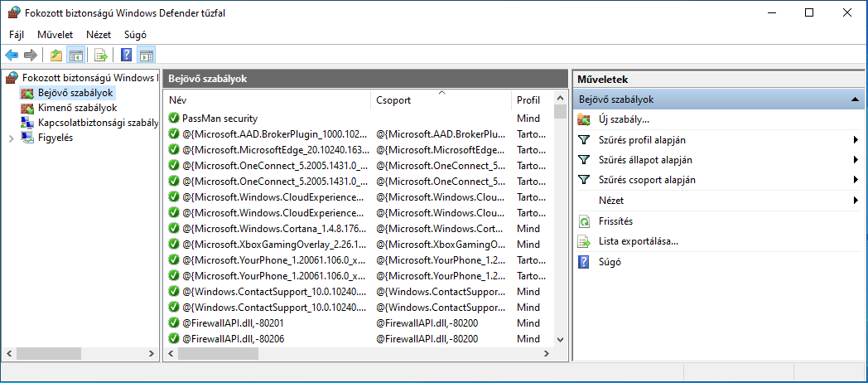Image resolution: width=868 pixels, height=383 pixels.
Task: Toggle the action pane toolbar icon
Action: [x=146, y=55]
